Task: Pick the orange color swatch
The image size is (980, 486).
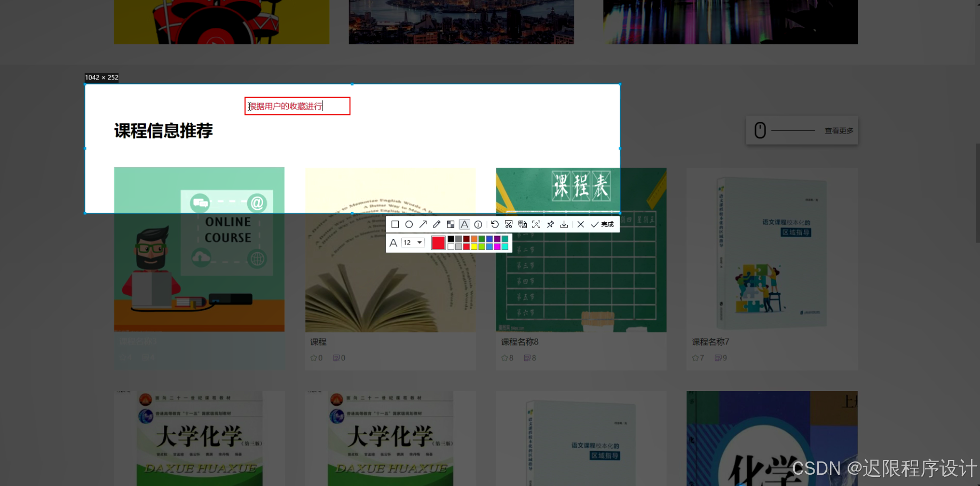Action: pyautogui.click(x=474, y=239)
